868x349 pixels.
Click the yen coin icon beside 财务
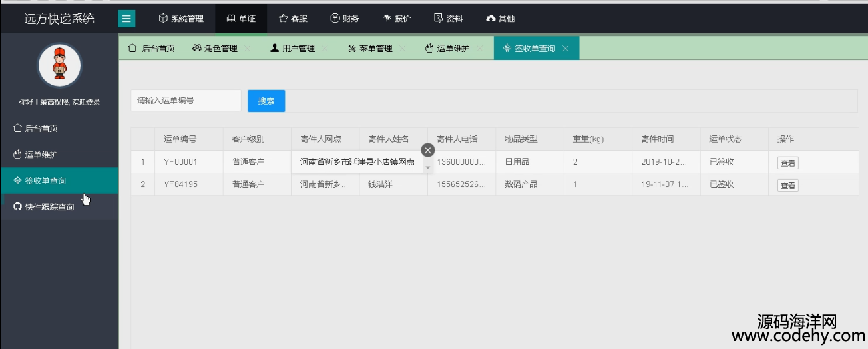(335, 19)
